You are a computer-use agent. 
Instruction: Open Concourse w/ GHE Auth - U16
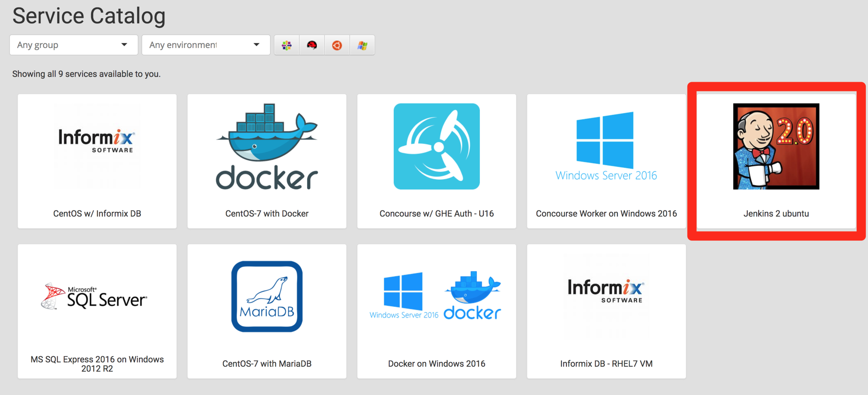pos(436,214)
